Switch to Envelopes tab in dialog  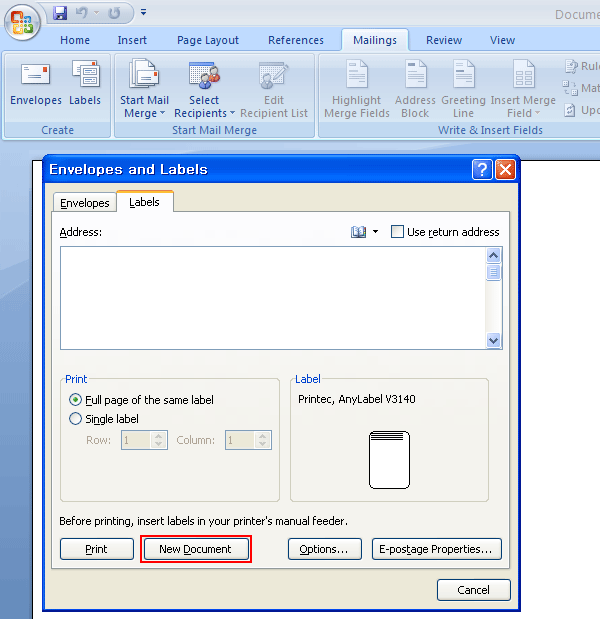click(x=84, y=203)
